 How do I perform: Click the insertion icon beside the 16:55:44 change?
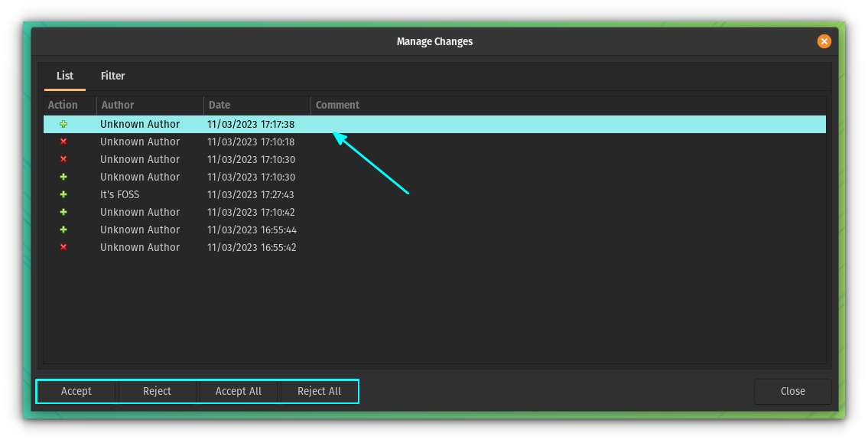click(63, 230)
